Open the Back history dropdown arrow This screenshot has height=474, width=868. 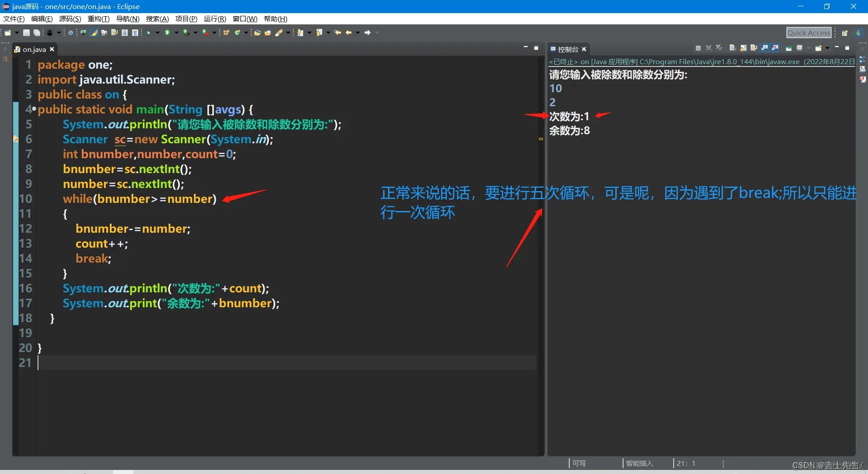point(358,33)
